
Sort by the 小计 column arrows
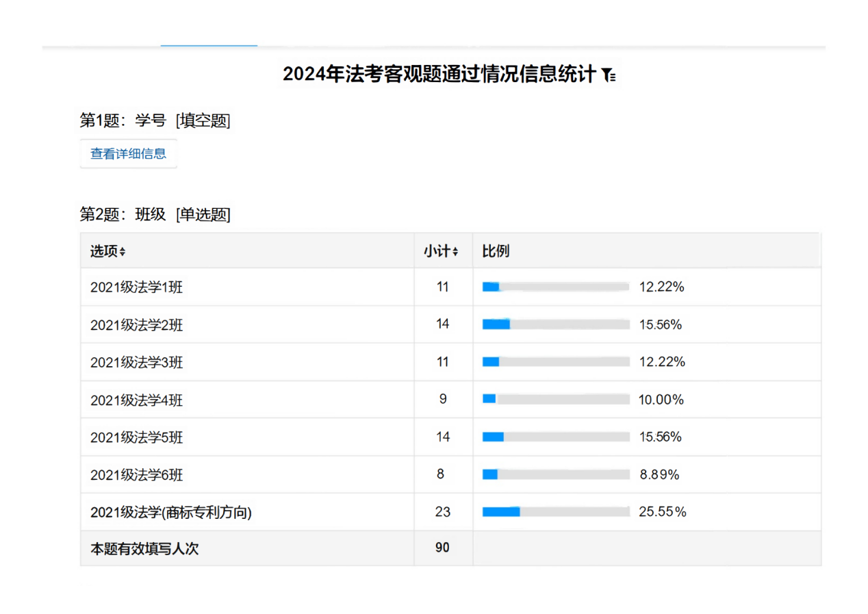455,252
